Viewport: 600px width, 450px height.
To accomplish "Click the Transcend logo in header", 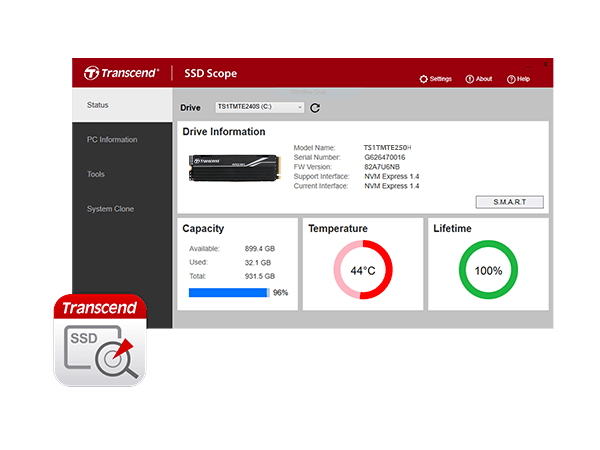I will [x=120, y=73].
